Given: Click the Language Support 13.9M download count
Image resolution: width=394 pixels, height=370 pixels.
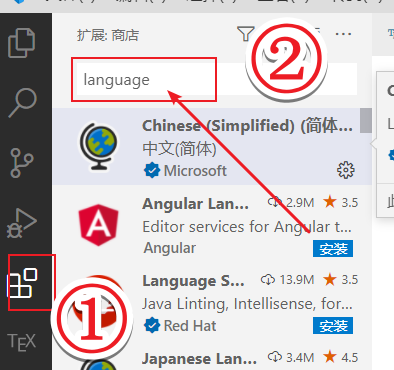Looking at the screenshot, I should [287, 280].
